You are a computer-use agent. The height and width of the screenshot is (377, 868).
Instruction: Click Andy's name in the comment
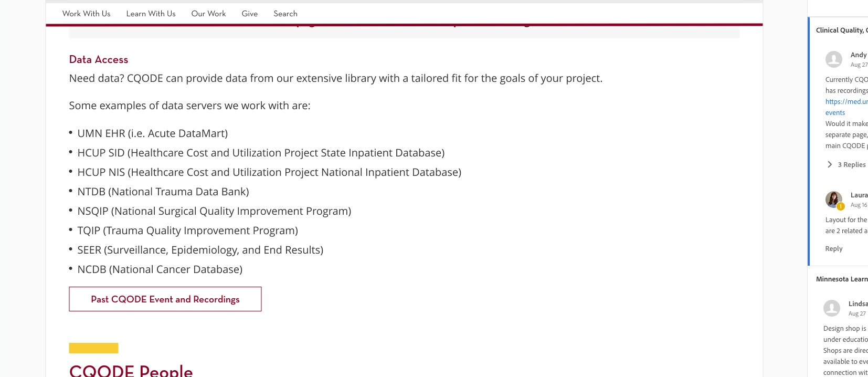pyautogui.click(x=858, y=55)
